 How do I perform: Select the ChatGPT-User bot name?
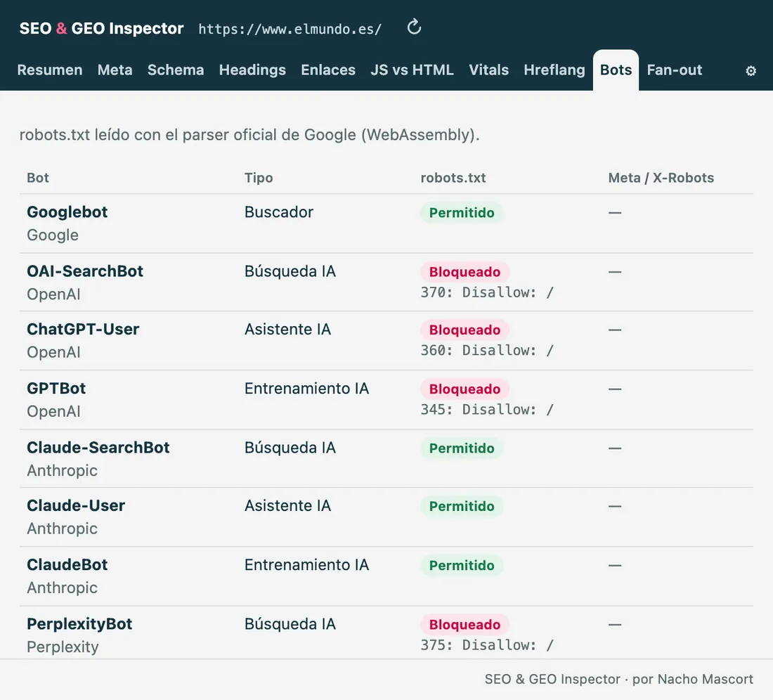coord(83,330)
